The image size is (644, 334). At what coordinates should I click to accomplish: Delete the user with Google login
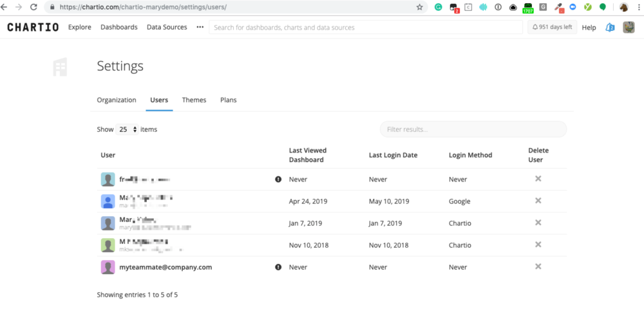click(x=538, y=201)
